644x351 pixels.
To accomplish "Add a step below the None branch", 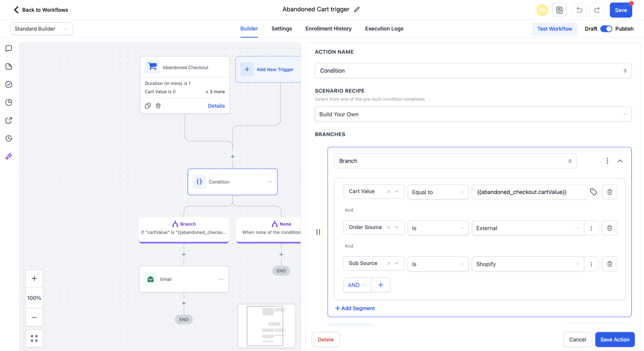I will (x=281, y=255).
